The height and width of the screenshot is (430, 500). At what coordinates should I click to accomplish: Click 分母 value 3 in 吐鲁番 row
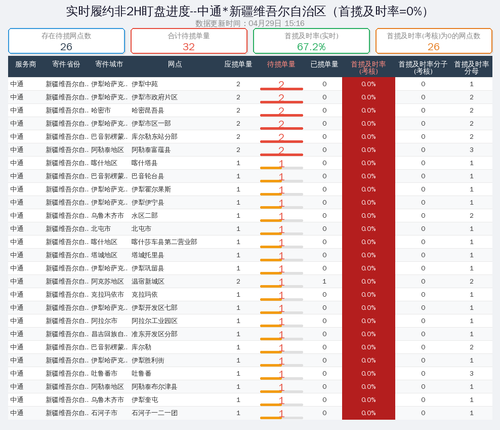pyautogui.click(x=471, y=373)
